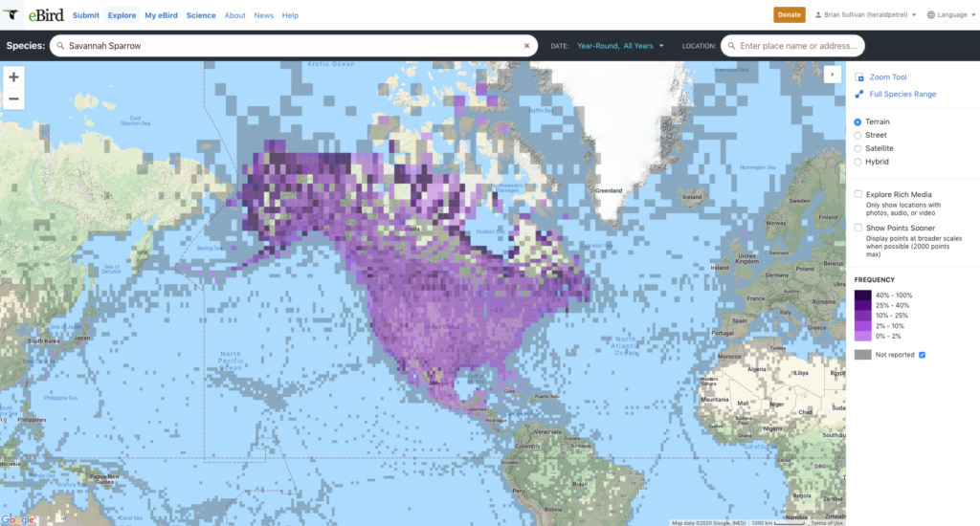This screenshot has width=980, height=526.
Task: Zoom in with the map plus button
Action: tap(13, 77)
